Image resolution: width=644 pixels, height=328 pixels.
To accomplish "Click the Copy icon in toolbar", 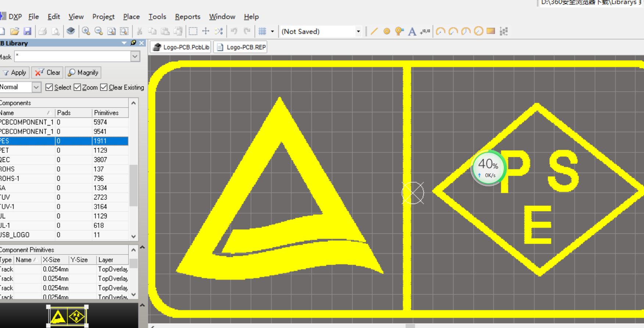I will coord(152,31).
